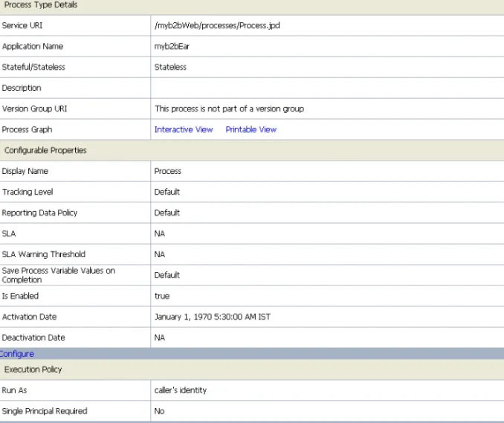Select the Activation Date January 1, 1970 value
The height and width of the screenshot is (423, 504).
click(x=213, y=317)
